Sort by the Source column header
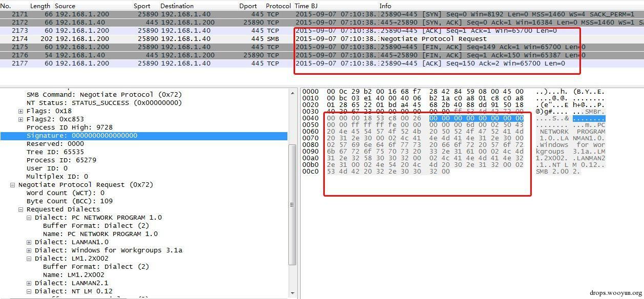This screenshot has width=644, height=299. pyautogui.click(x=65, y=6)
